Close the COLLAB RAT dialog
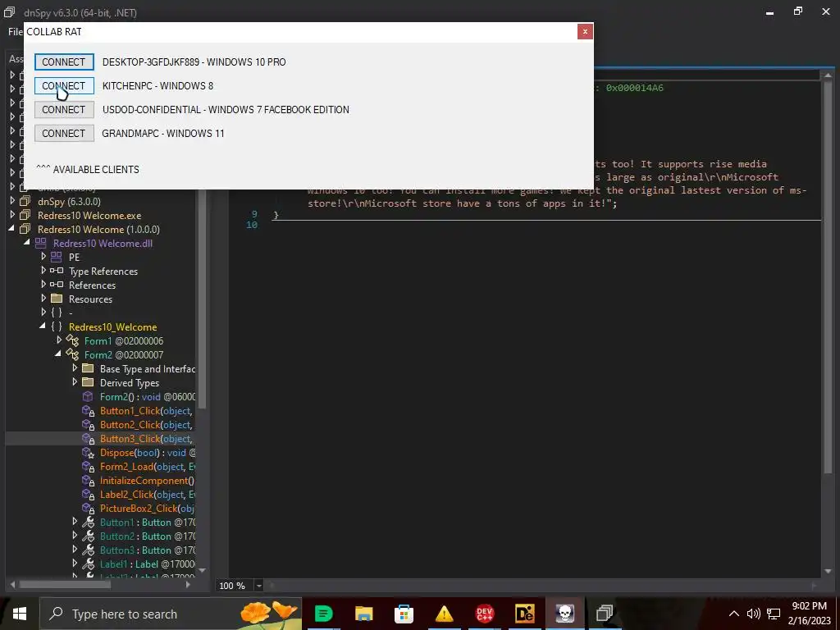Viewport: 840px width, 630px height. pos(585,32)
